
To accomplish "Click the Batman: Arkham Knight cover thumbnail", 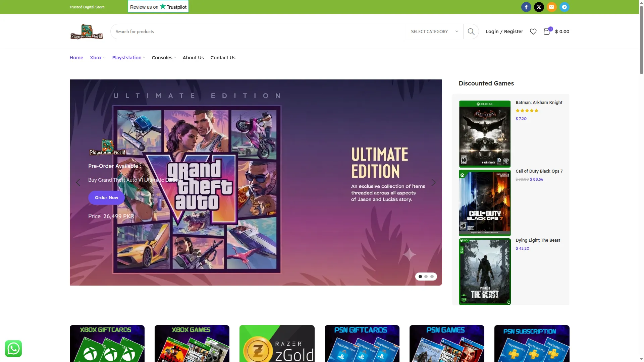I will [485, 134].
